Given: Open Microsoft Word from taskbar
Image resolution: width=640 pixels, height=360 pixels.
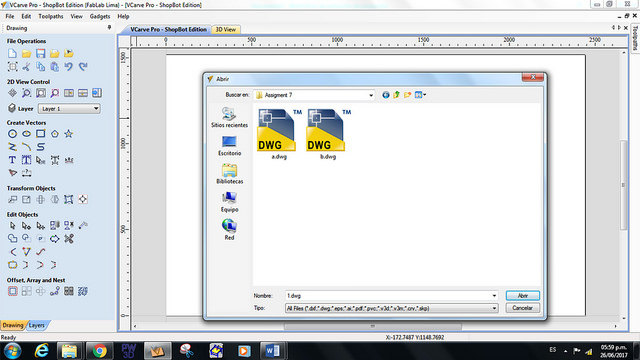Looking at the screenshot, I should (x=272, y=351).
